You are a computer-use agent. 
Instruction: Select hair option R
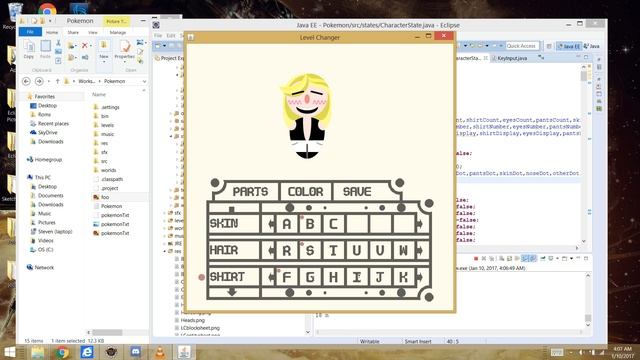(287, 250)
